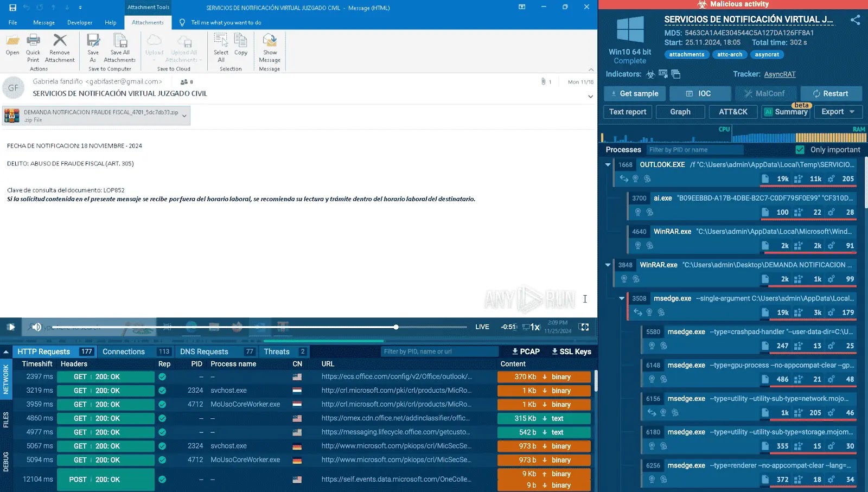Toggle fullscreen on the video player

click(584, 327)
